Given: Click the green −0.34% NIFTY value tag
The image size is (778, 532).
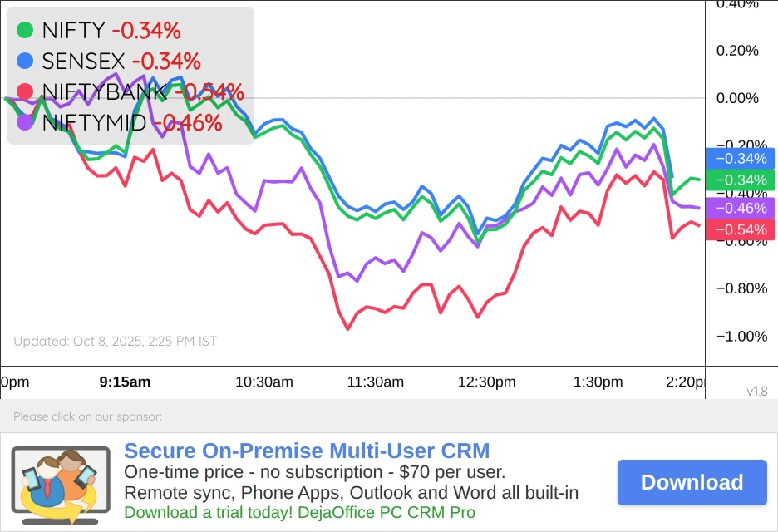Looking at the screenshot, I should (x=740, y=180).
